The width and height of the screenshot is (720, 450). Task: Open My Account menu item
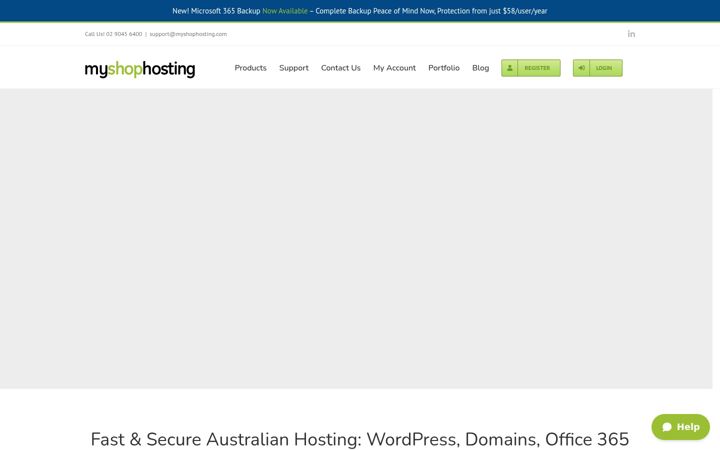pyautogui.click(x=394, y=68)
